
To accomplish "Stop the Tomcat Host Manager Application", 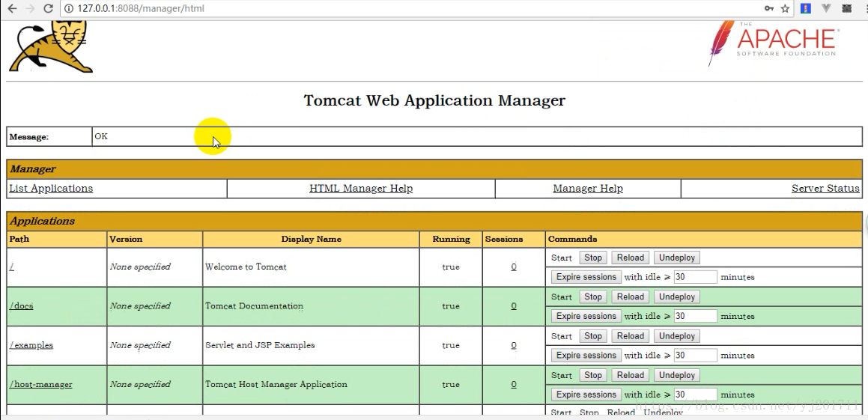I will 593,375.
